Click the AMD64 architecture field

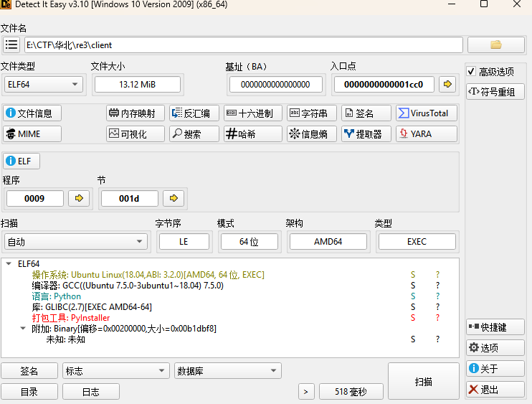coord(328,242)
